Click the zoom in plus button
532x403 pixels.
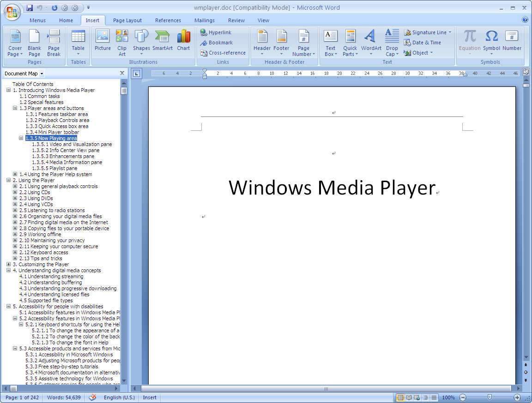(517, 397)
